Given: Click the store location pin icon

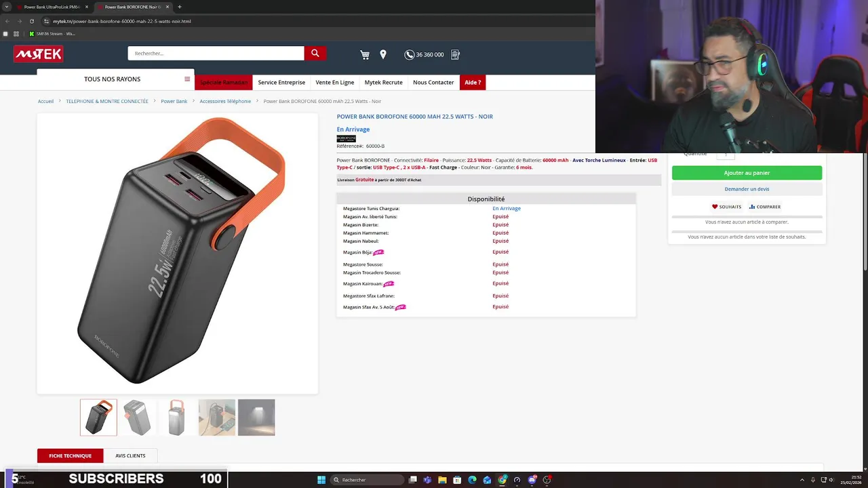Looking at the screenshot, I should tap(383, 54).
